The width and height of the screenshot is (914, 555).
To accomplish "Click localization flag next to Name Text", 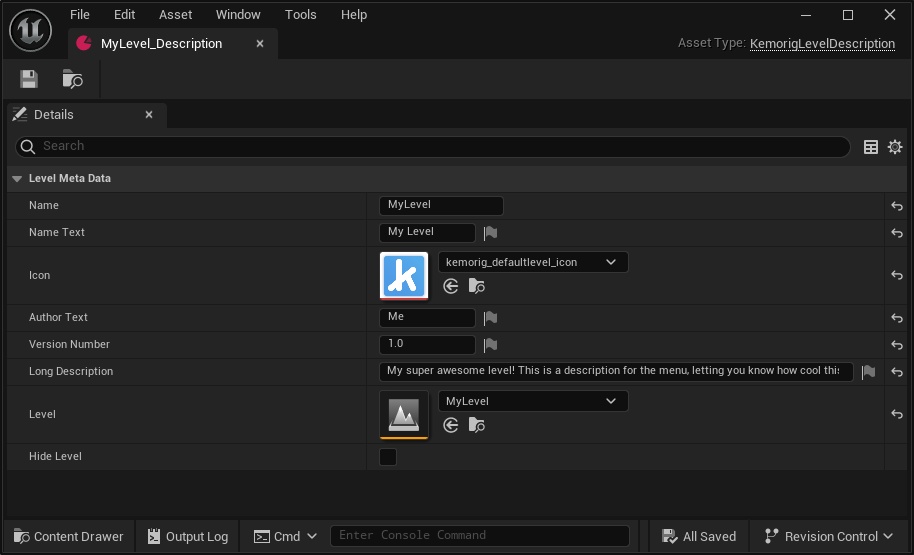I will click(x=490, y=233).
